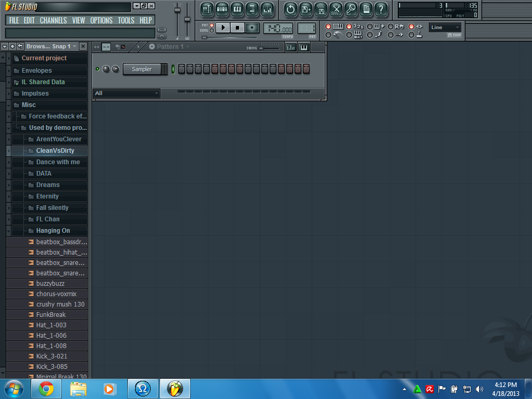Click the beatbox_bassdr sample file icon

(31, 242)
